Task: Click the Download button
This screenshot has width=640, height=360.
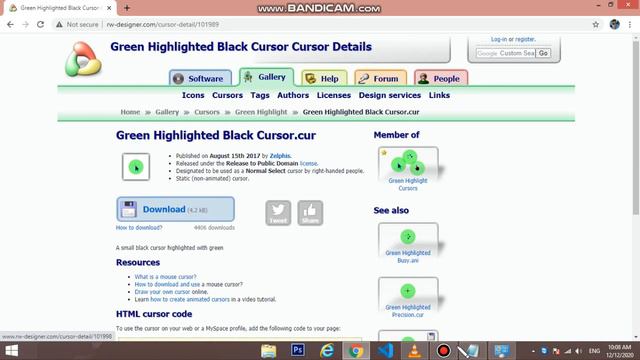Action: [x=176, y=209]
